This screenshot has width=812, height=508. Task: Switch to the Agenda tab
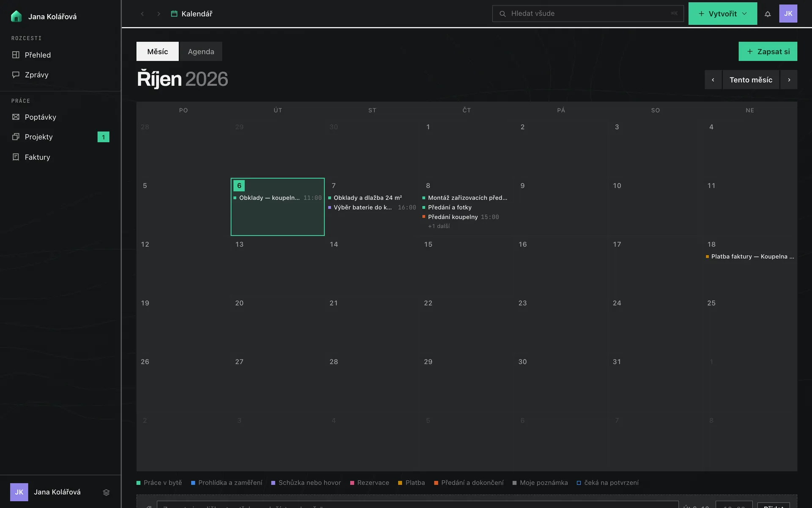pos(201,51)
